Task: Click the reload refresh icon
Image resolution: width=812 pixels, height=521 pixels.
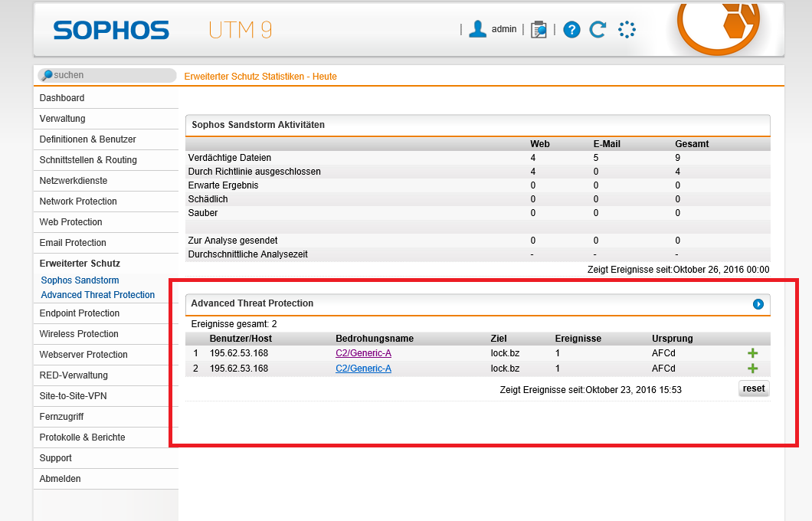Action: tap(598, 30)
